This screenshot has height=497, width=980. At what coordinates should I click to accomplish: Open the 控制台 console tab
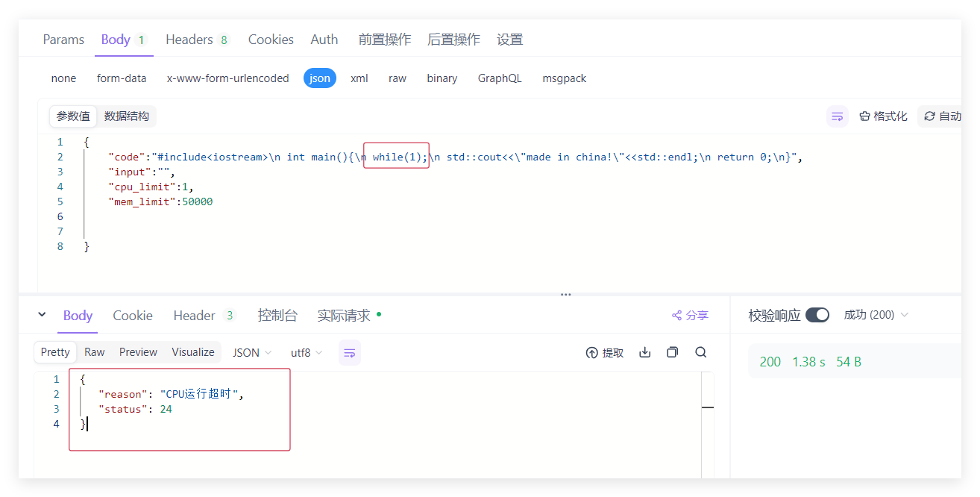[277, 316]
